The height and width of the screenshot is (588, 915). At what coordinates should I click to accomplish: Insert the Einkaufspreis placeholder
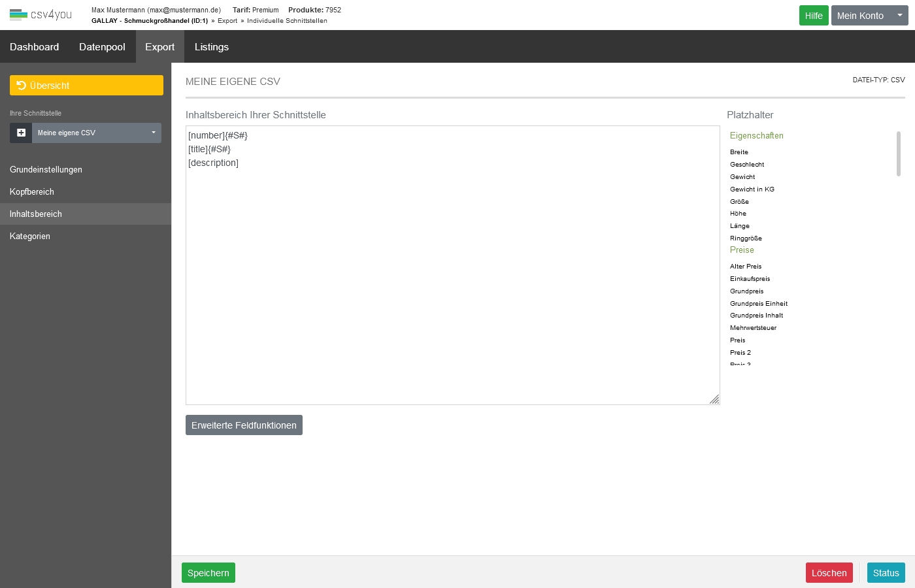point(750,279)
